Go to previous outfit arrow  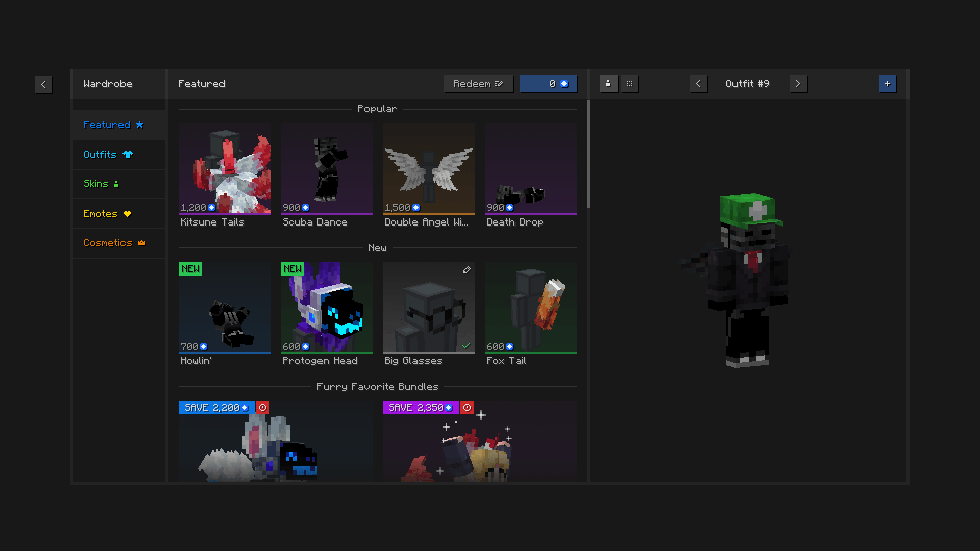click(x=698, y=84)
